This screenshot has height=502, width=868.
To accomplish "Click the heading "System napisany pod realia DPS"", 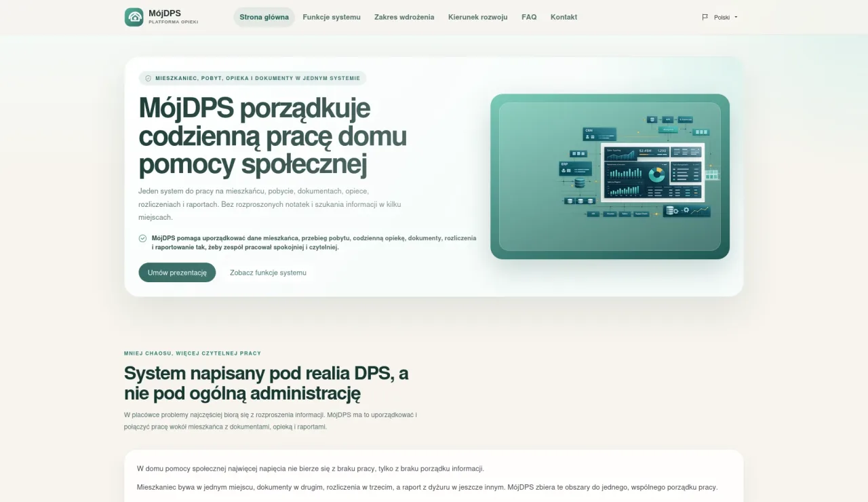I will [267, 383].
